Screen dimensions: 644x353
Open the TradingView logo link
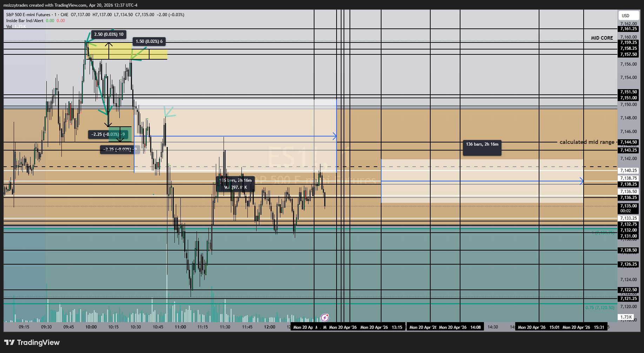(x=32, y=342)
